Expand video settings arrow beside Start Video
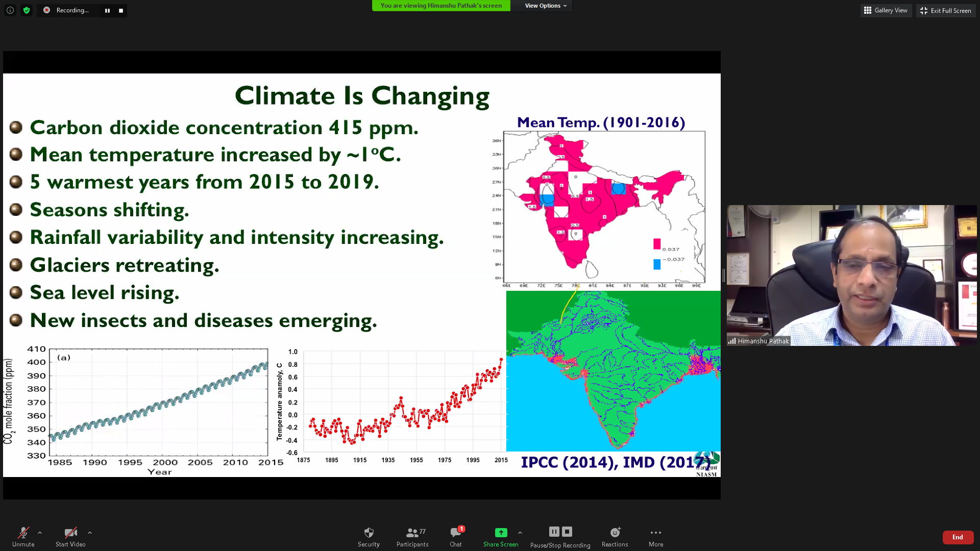Screen dimensions: 980x551 (90, 533)
